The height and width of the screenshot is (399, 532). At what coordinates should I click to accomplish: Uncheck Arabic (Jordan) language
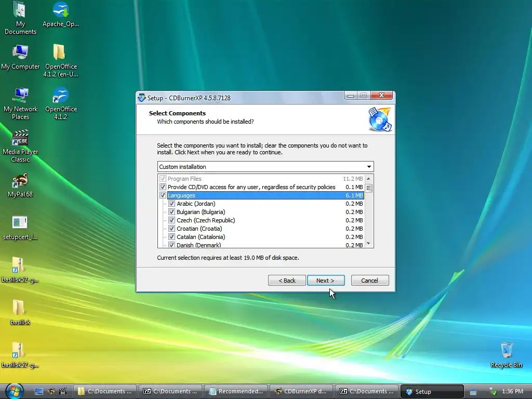(171, 204)
